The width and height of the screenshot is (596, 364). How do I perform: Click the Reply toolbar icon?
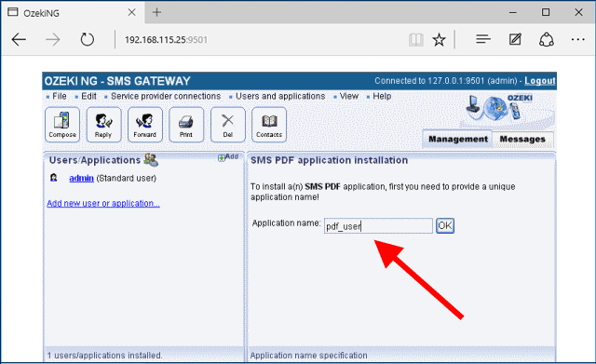click(103, 125)
